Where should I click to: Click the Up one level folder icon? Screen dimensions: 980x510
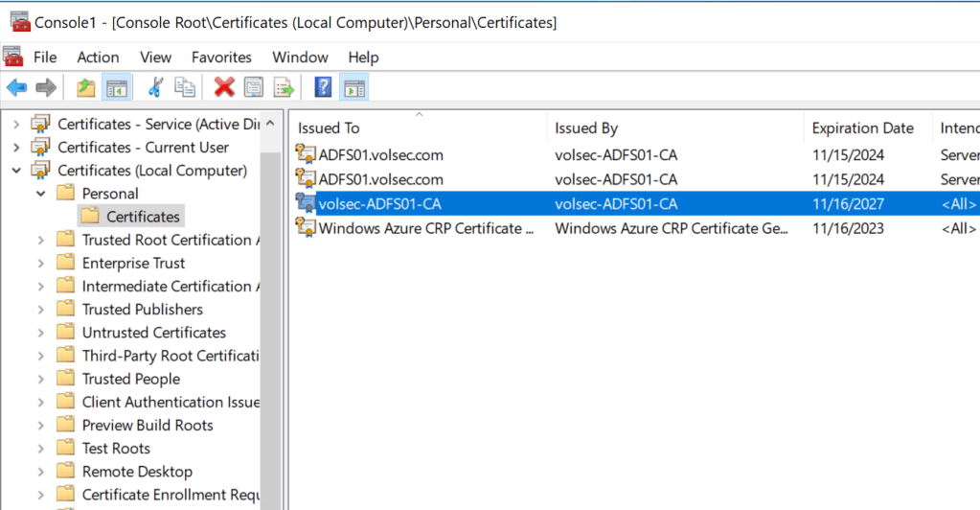[x=86, y=88]
